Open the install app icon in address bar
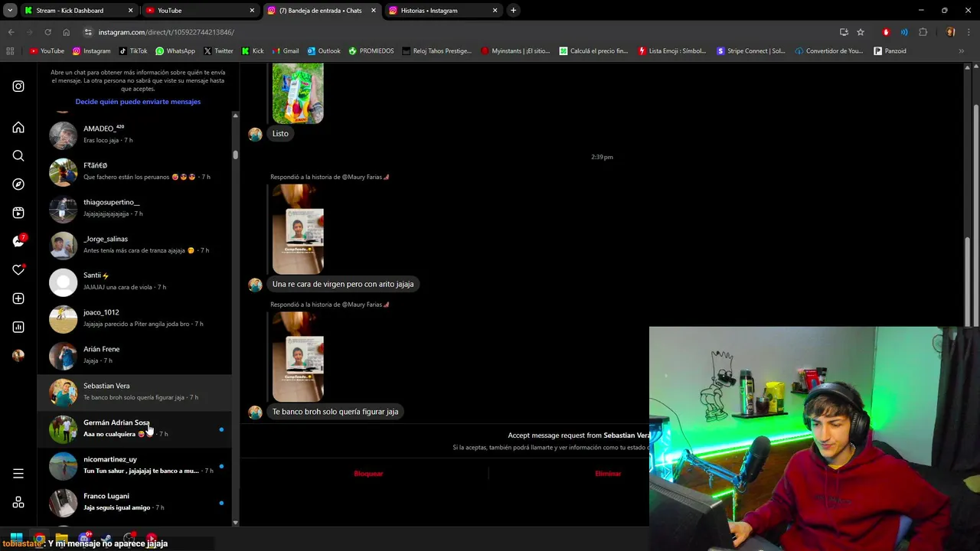Screen dimensions: 980x551 click(x=844, y=32)
